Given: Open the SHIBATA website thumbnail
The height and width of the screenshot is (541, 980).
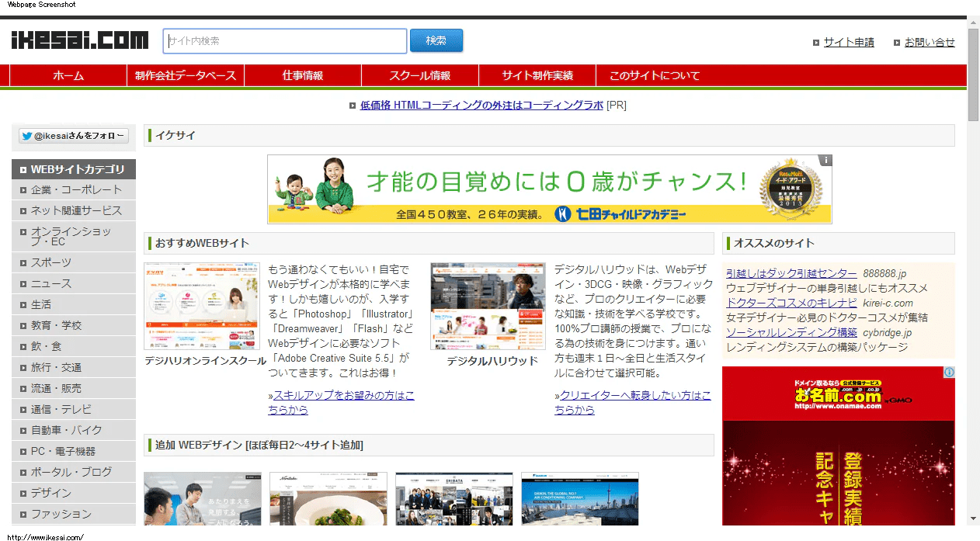Looking at the screenshot, I should (x=454, y=499).
